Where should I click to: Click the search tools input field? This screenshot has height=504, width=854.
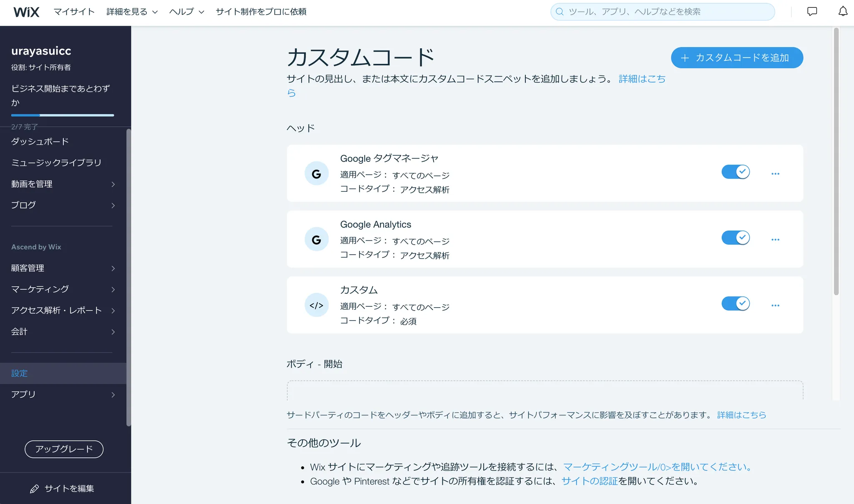(x=667, y=12)
